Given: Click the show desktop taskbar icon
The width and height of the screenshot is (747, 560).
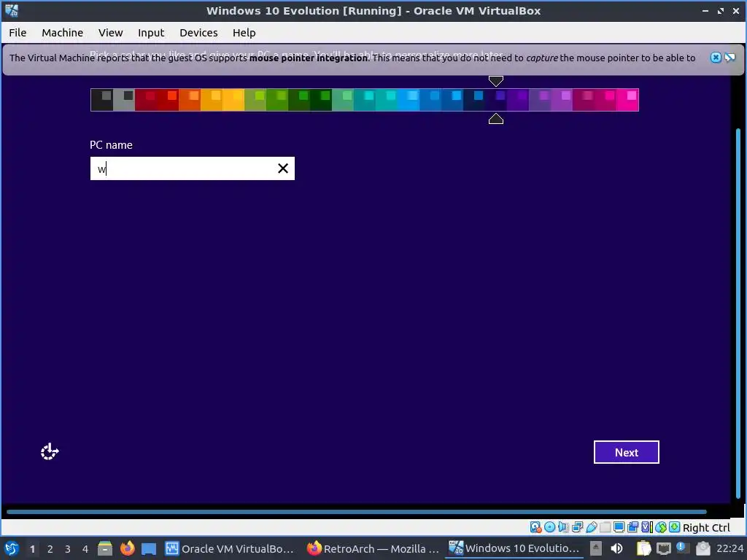Looking at the screenshot, I should coord(149,548).
